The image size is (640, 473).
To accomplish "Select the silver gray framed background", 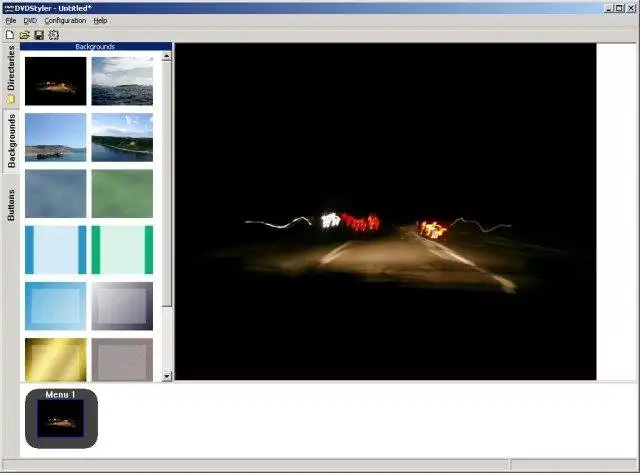I will coord(122,306).
